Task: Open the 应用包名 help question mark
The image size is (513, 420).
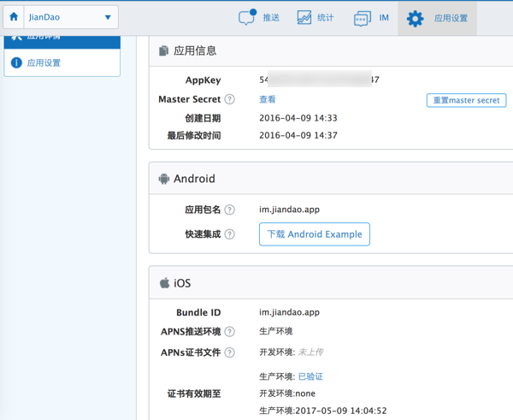Action: [230, 210]
